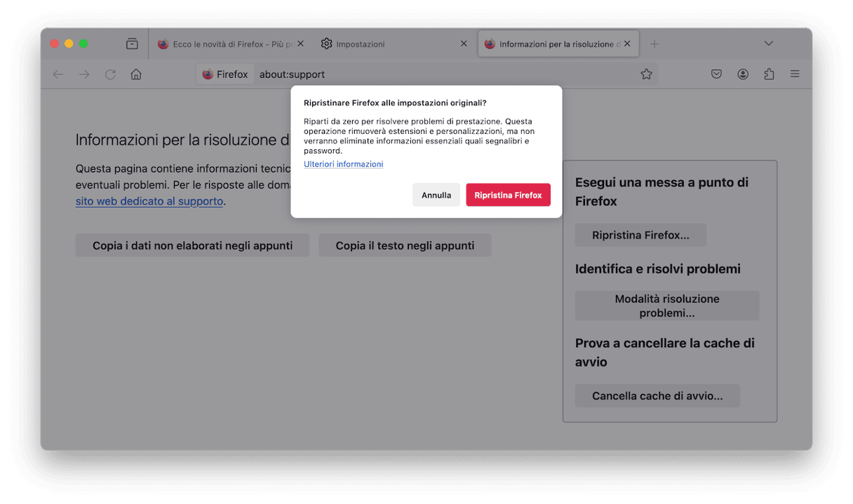Image resolution: width=853 pixels, height=504 pixels.
Task: Open the Firefox account icon
Action: 743,74
